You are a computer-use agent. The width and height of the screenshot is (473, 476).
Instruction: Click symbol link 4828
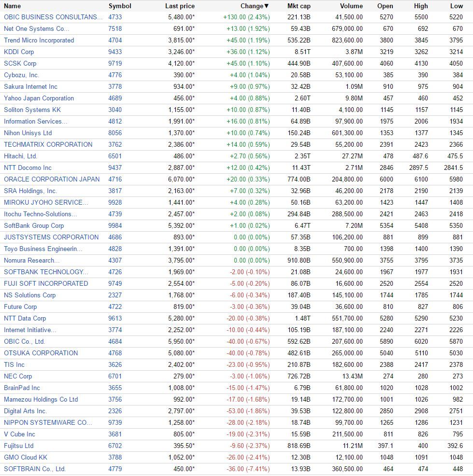[x=115, y=249]
